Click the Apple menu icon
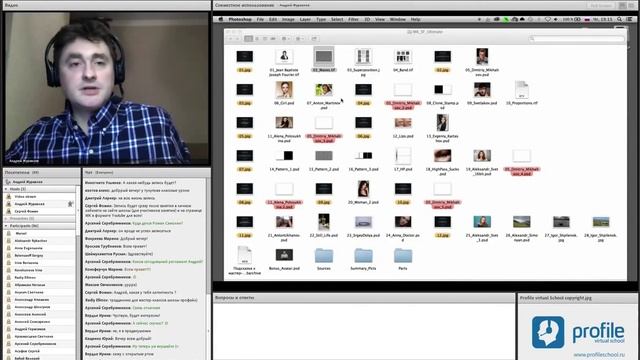This screenshot has width=640, height=360. [220, 19]
